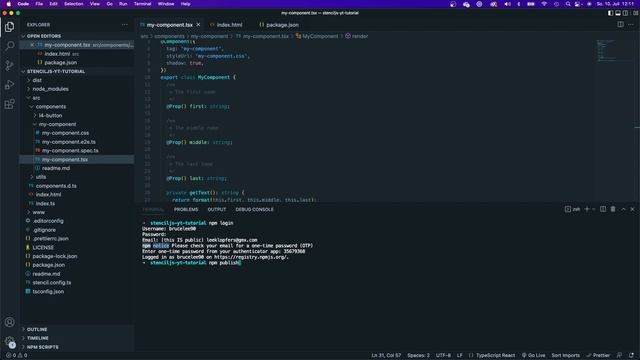The width and height of the screenshot is (640, 360).
Task: Customize layout icon in title bar
Action: [635, 13]
